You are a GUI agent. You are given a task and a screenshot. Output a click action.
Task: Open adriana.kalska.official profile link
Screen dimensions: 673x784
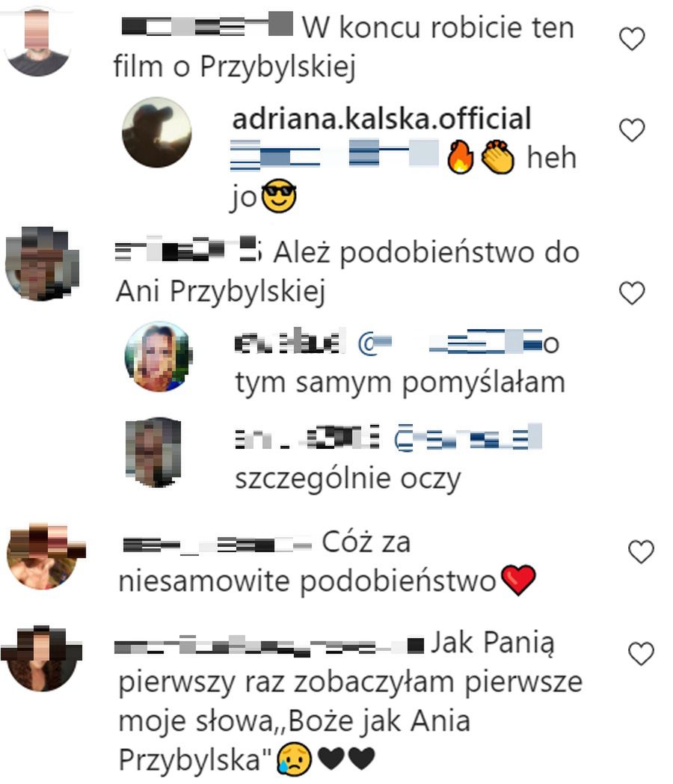click(381, 119)
